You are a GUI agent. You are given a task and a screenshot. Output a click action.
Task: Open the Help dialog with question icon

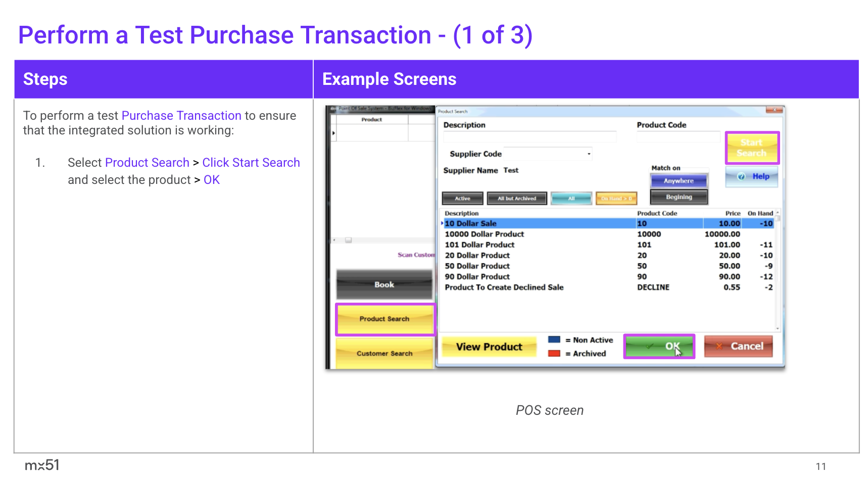tap(752, 177)
